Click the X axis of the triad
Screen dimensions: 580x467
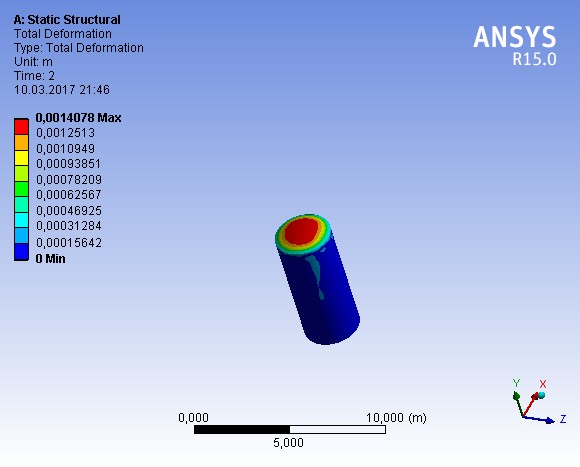pos(530,404)
